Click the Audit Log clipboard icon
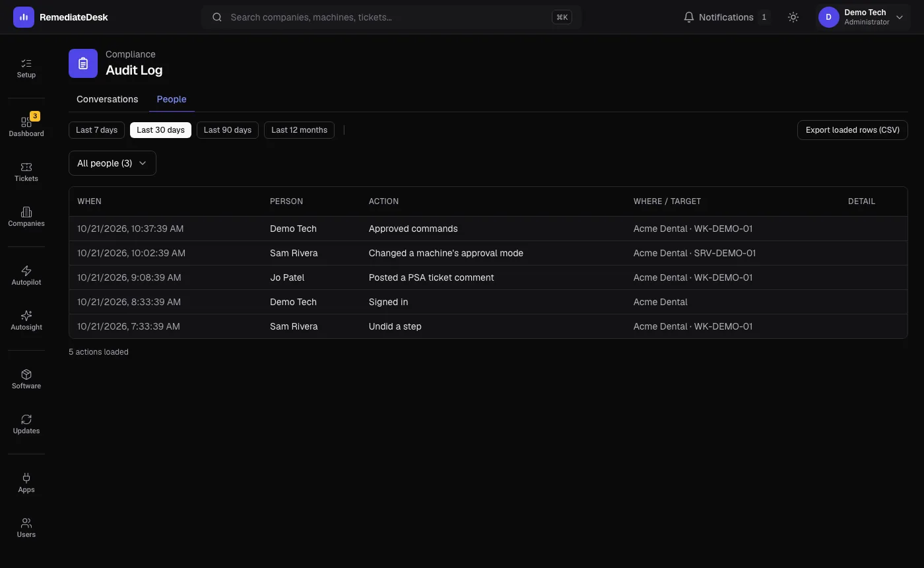924x568 pixels. pos(83,63)
